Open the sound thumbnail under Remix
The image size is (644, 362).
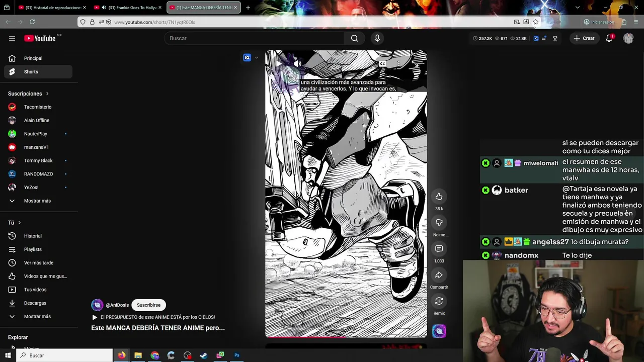pyautogui.click(x=439, y=331)
